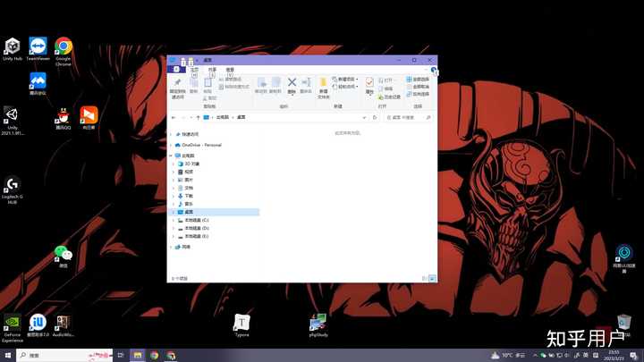Click Cut (剪切) in clipboard group
This screenshot has height=362, width=644.
pos(210,98)
